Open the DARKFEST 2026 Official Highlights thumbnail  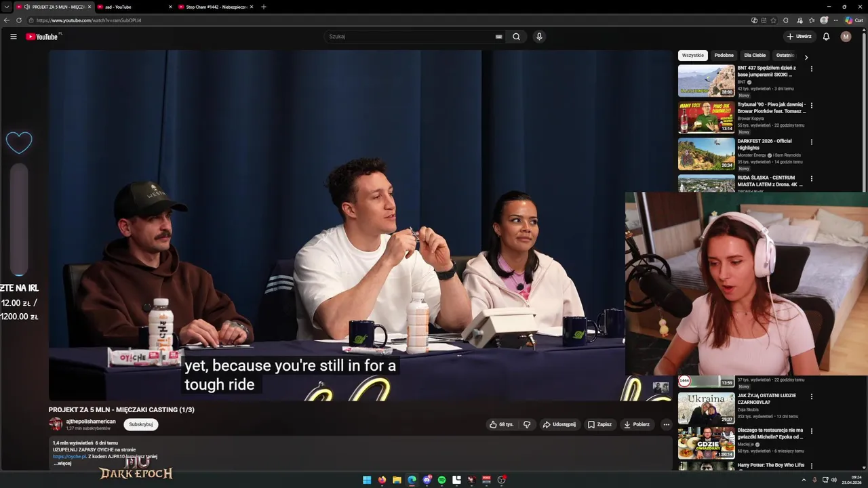pos(707,154)
